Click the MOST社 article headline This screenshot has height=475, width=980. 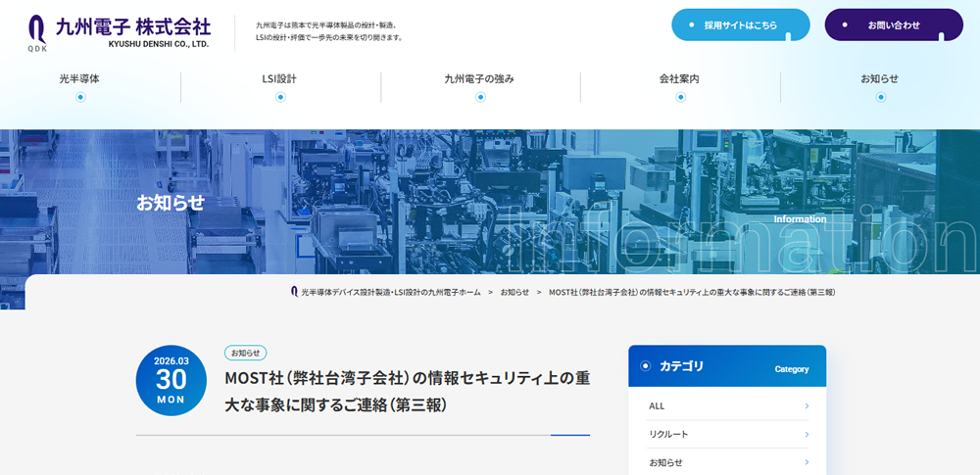point(407,391)
